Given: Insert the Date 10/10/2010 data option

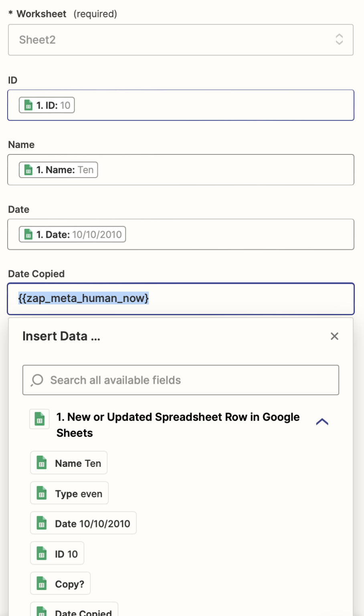Looking at the screenshot, I should point(83,523).
